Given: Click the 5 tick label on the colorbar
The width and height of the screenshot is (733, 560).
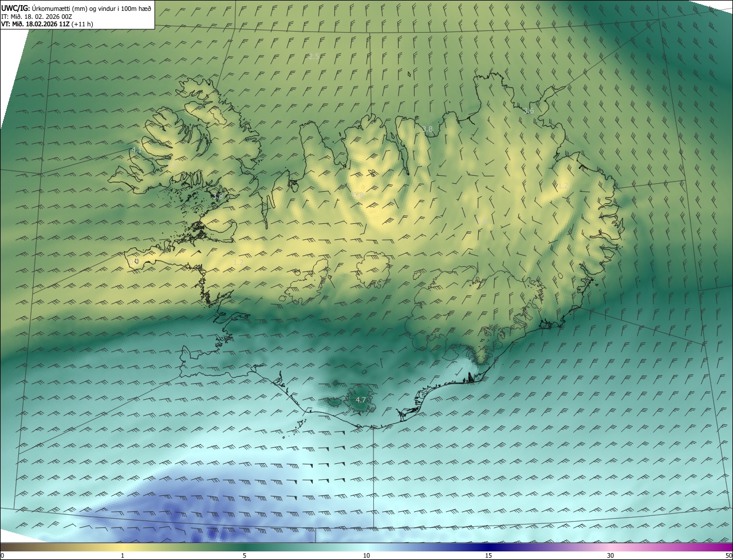Looking at the screenshot, I should [x=245, y=555].
